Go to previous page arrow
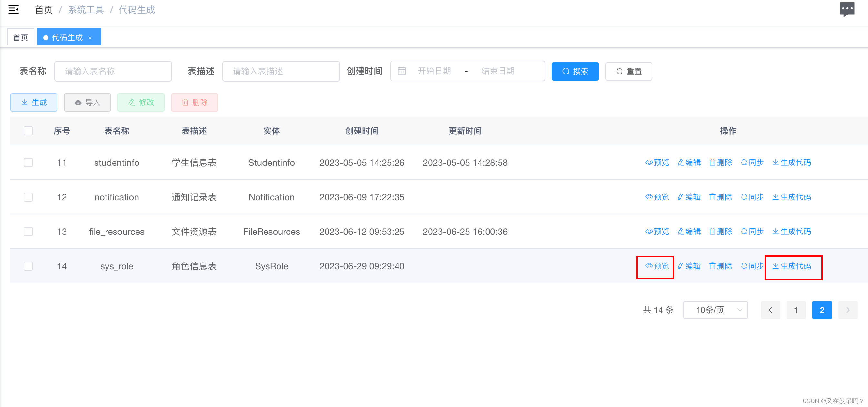868x407 pixels. pyautogui.click(x=770, y=310)
